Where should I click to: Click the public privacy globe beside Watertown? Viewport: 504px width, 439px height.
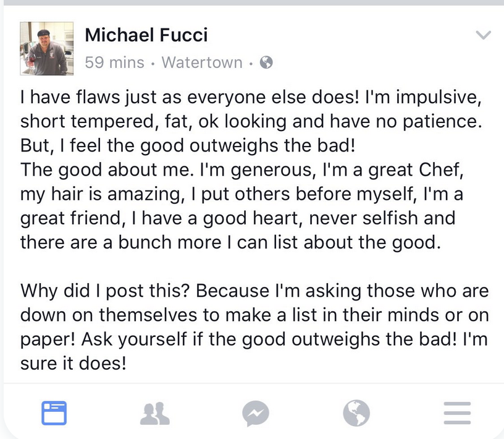coord(266,62)
